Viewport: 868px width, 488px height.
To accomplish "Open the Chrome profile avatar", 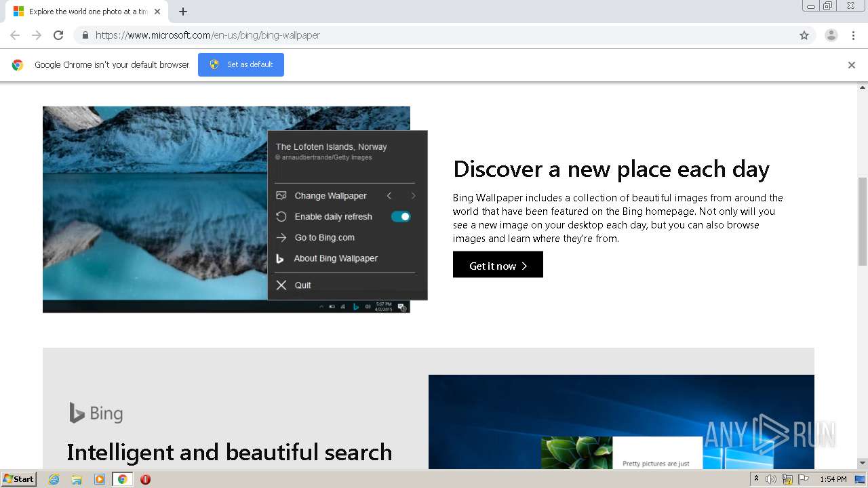I will (x=831, y=35).
